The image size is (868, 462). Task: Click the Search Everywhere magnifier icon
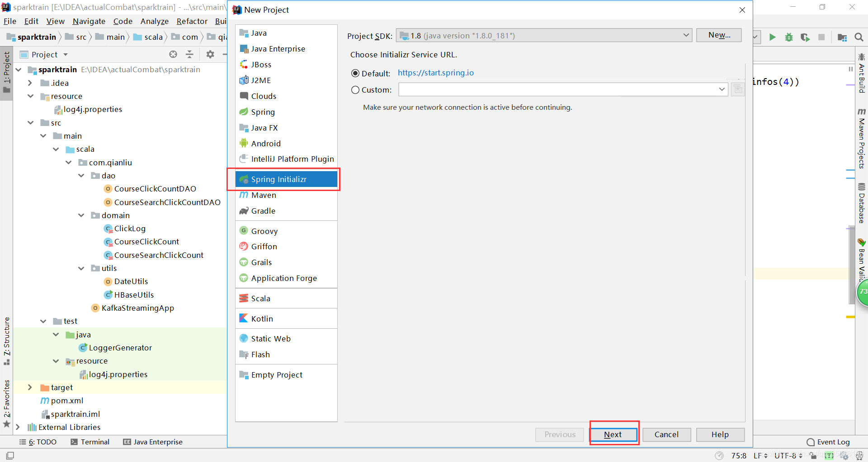[859, 37]
